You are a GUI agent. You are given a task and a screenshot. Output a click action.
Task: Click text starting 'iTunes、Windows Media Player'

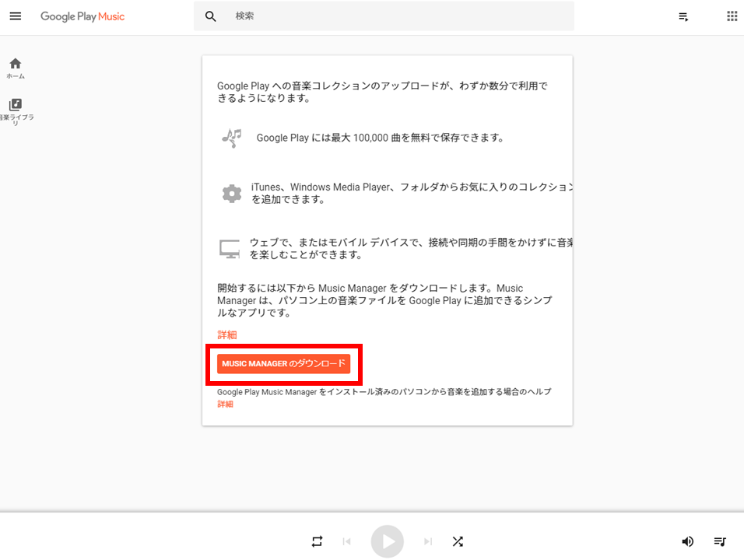tap(412, 193)
